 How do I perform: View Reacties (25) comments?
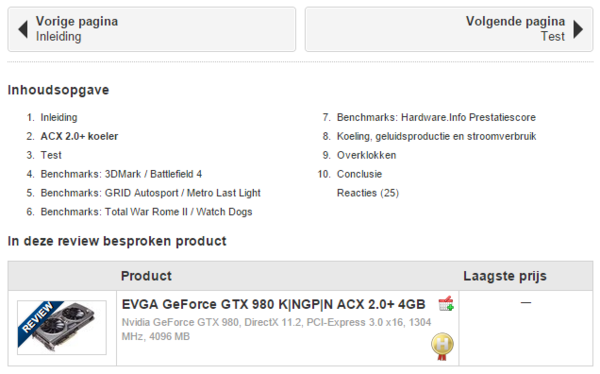point(368,193)
